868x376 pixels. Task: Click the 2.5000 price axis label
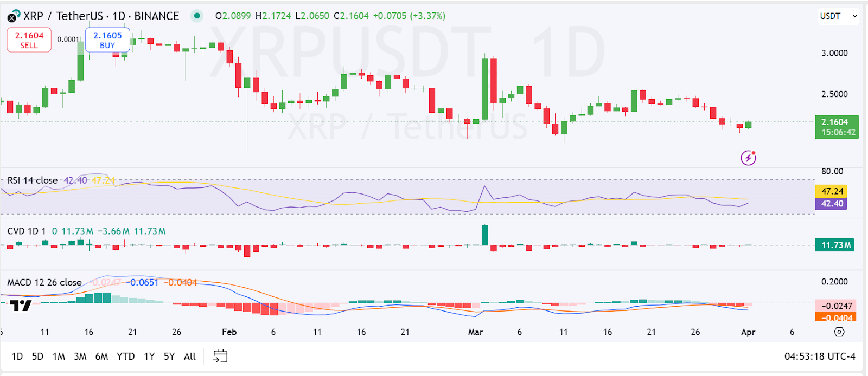point(834,94)
